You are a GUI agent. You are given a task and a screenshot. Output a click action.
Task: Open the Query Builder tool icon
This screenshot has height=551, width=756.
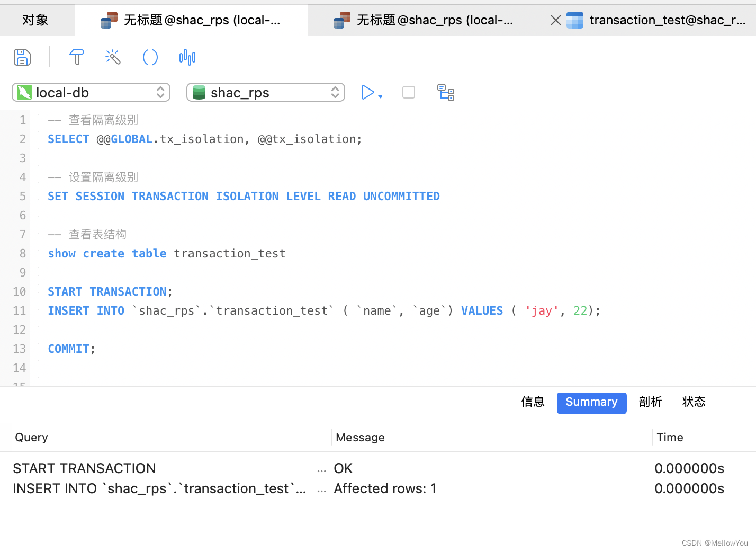click(76, 57)
